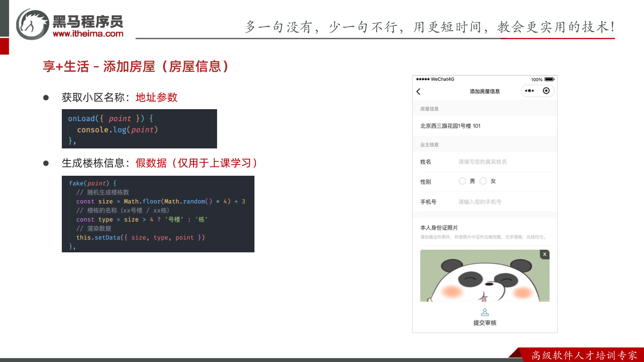The width and height of the screenshot is (644, 362).
Task: Select the 男 radio button
Action: (462, 181)
